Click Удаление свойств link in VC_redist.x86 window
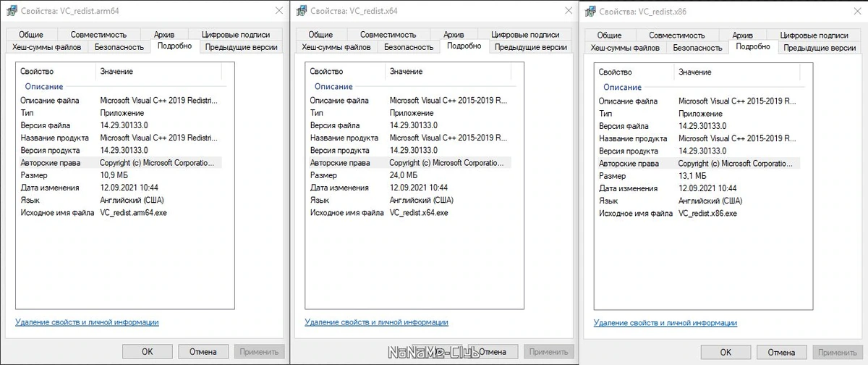The height and width of the screenshot is (365, 868). point(665,322)
